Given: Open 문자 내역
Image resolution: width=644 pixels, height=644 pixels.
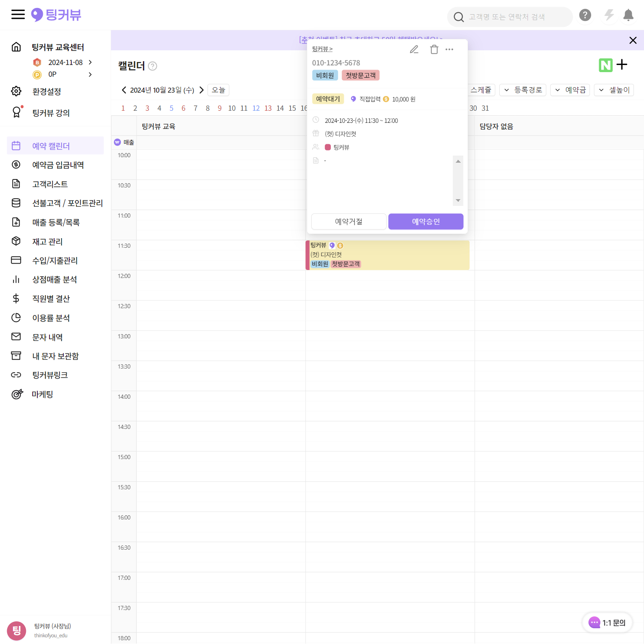Looking at the screenshot, I should tap(47, 337).
